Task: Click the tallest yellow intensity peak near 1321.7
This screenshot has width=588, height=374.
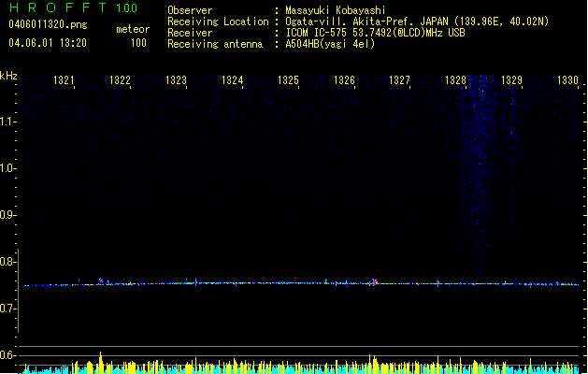Action: click(101, 362)
